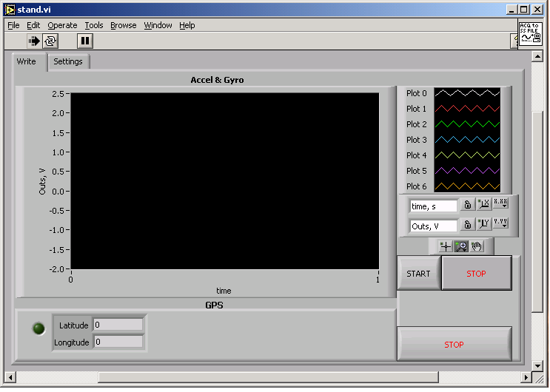Click the large STOP button at the bottom

(x=455, y=345)
